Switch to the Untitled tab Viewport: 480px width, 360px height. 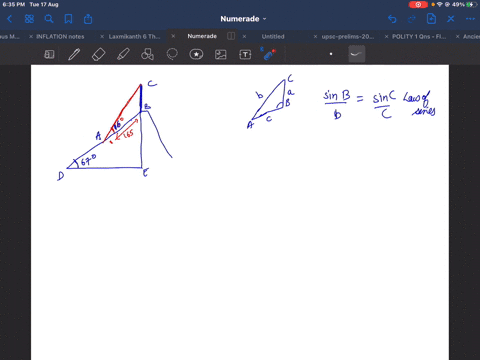273,37
